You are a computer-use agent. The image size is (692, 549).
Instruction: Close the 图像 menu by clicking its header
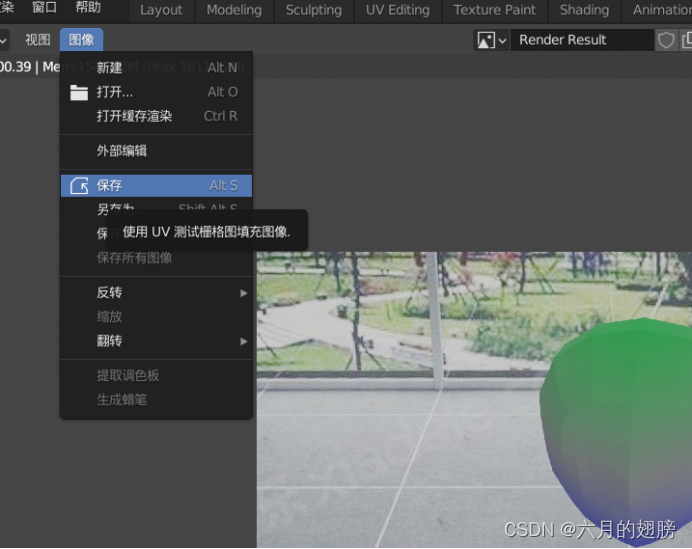(x=82, y=40)
